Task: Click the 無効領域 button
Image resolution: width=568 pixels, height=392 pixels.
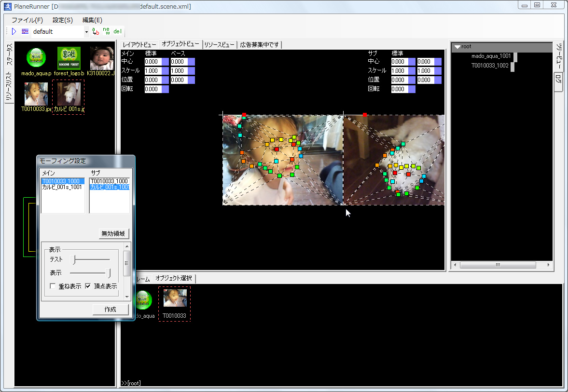Action: pos(114,233)
